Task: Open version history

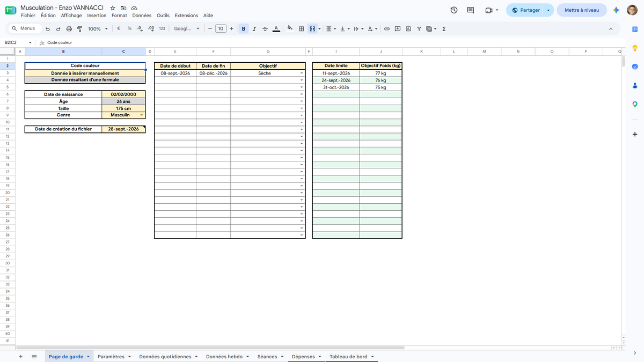Action: pos(454,10)
